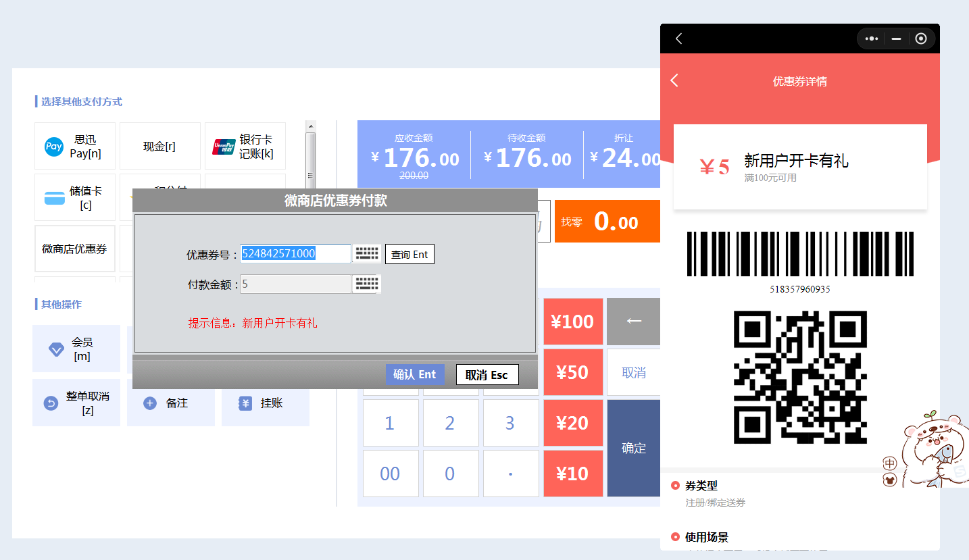The width and height of the screenshot is (969, 560).
Task: Add a 备注 note
Action: 171,403
